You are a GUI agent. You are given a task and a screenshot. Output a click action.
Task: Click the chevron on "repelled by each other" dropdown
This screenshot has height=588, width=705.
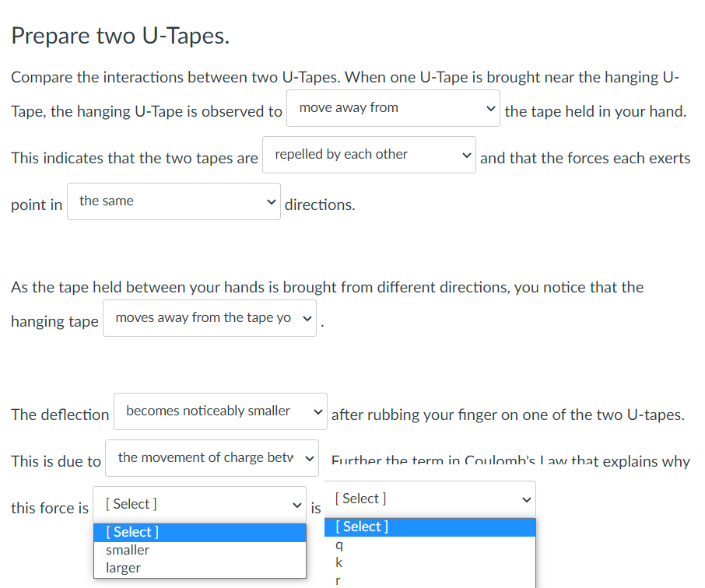click(465, 155)
